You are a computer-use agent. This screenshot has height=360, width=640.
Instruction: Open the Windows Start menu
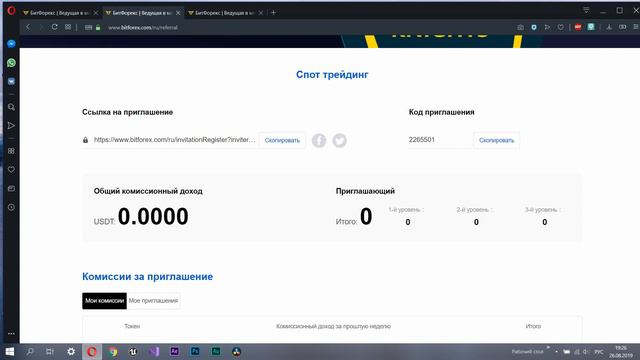[10, 351]
